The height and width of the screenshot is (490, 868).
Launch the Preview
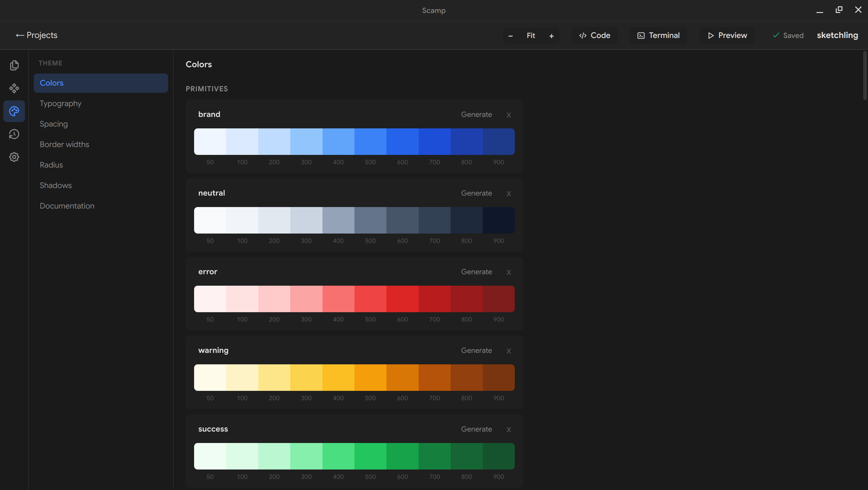727,35
